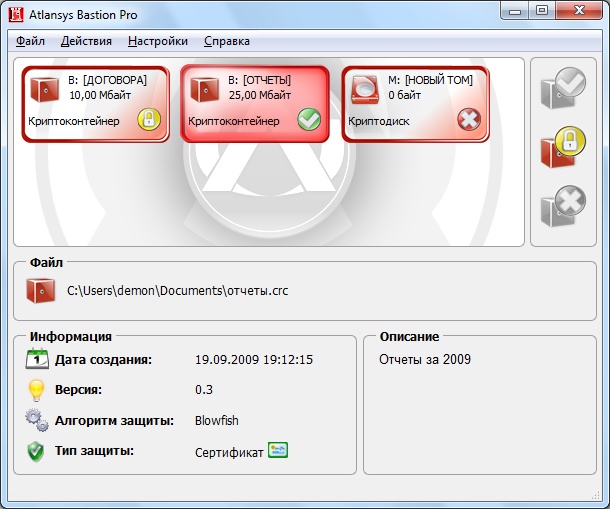
Task: Click red X status icon on НОВЫЙ ТОМ tile
Action: pos(469,120)
